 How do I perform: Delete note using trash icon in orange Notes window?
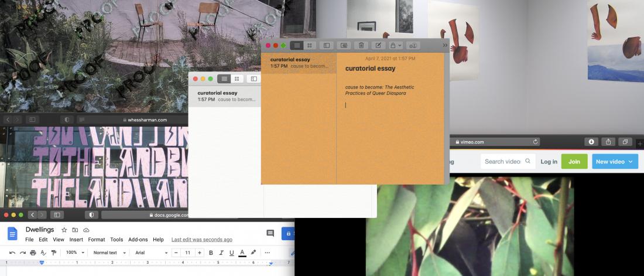coord(361,45)
